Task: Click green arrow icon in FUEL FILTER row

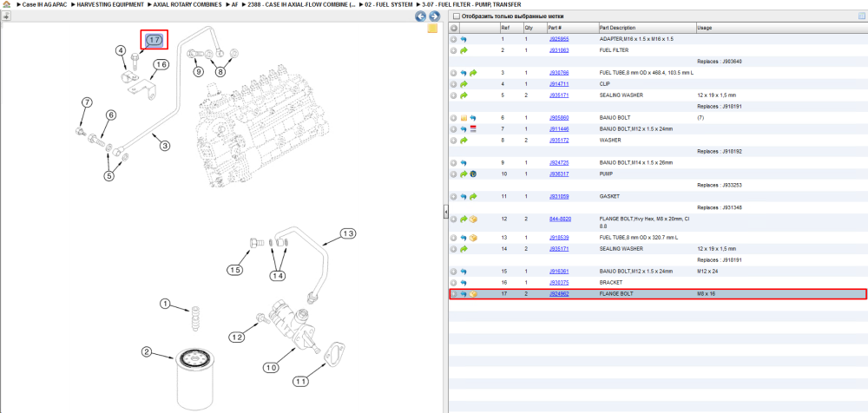Action: pos(464,50)
